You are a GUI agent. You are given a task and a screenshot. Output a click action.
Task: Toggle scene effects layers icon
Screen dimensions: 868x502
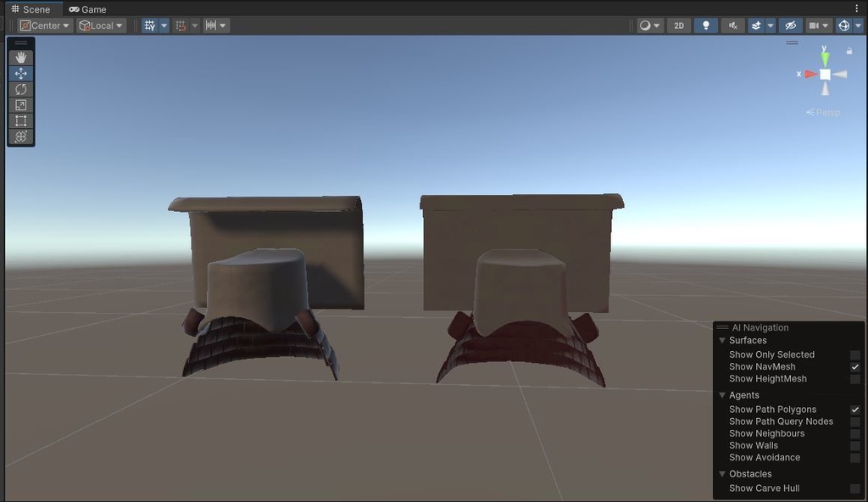(756, 25)
